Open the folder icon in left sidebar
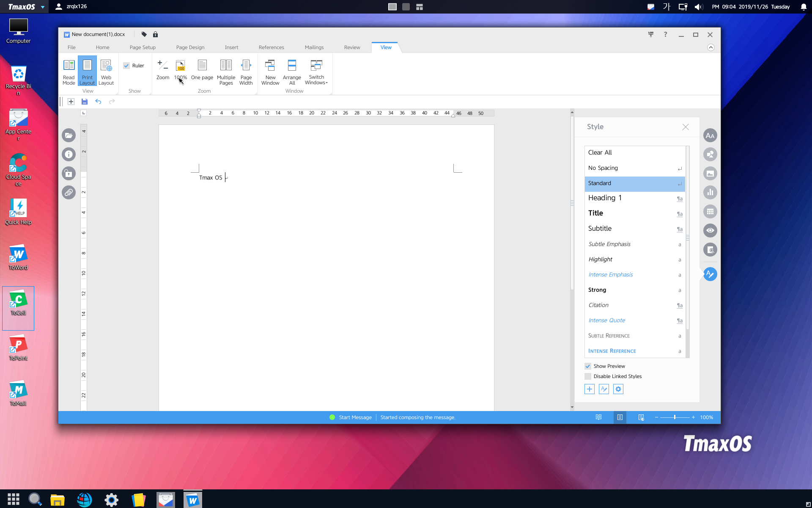Image resolution: width=812 pixels, height=508 pixels. click(x=69, y=135)
